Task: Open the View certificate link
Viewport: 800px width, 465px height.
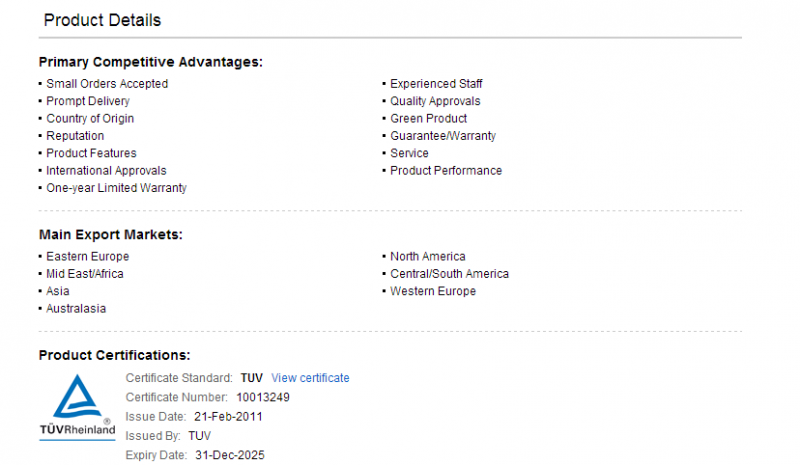Action: (x=310, y=378)
